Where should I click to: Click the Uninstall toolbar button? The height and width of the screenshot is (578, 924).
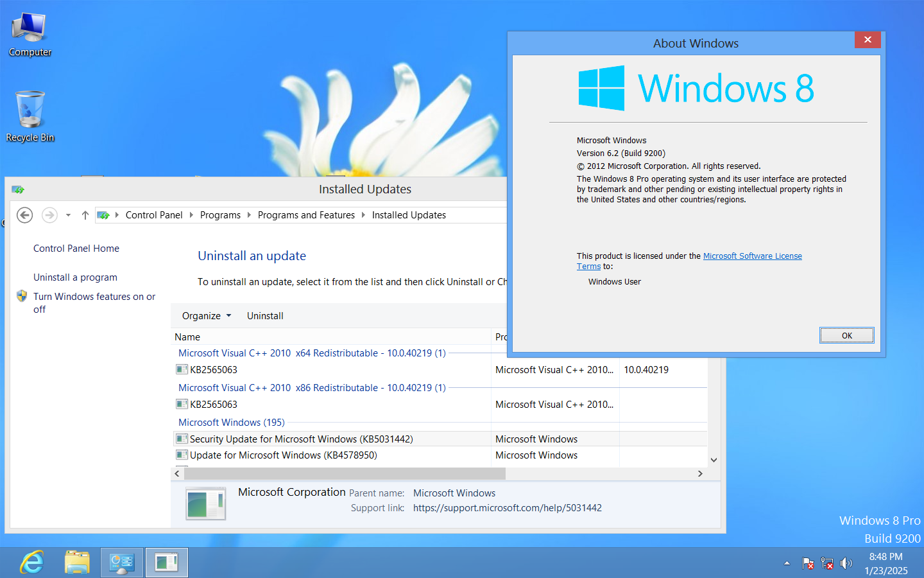265,316
